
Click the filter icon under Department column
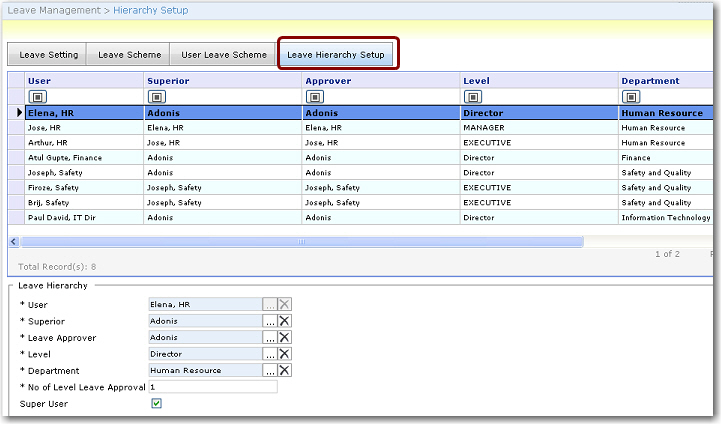tap(630, 97)
